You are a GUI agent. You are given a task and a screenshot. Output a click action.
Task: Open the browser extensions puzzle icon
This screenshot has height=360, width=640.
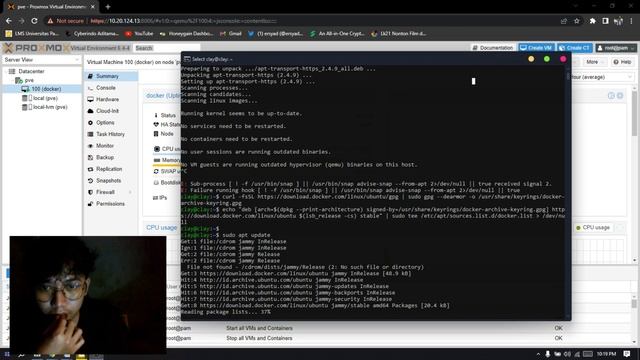[593, 21]
